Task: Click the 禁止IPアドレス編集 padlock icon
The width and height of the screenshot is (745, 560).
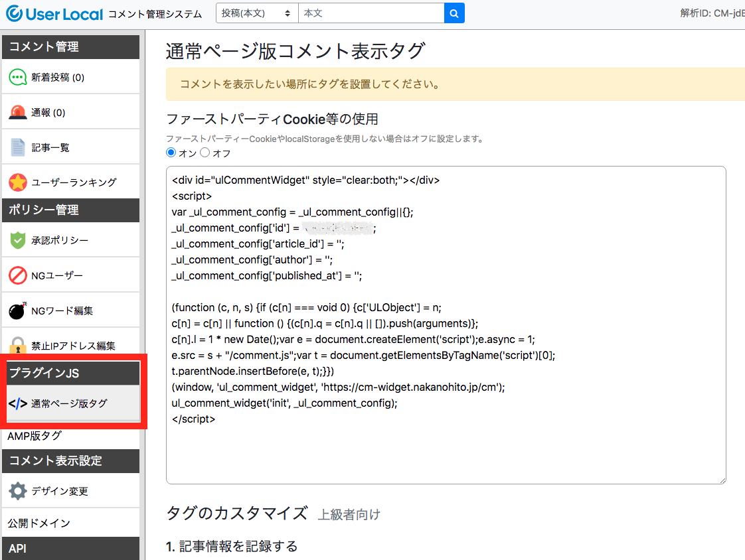Action: tap(17, 345)
